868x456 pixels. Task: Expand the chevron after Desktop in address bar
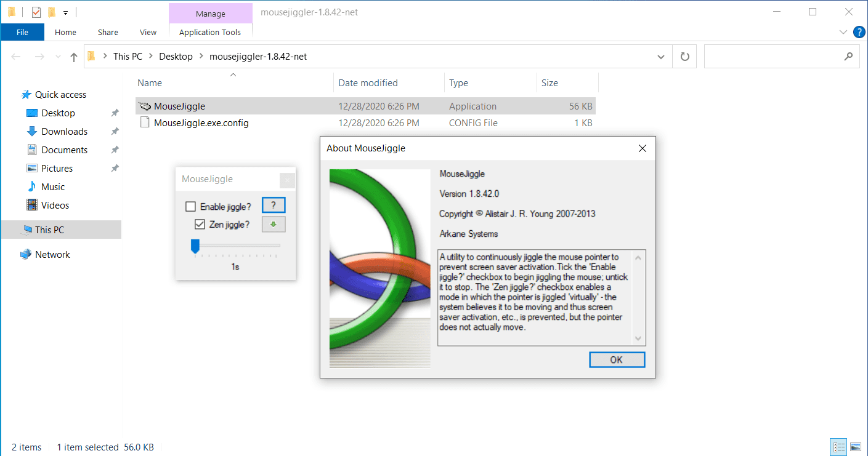tap(201, 57)
